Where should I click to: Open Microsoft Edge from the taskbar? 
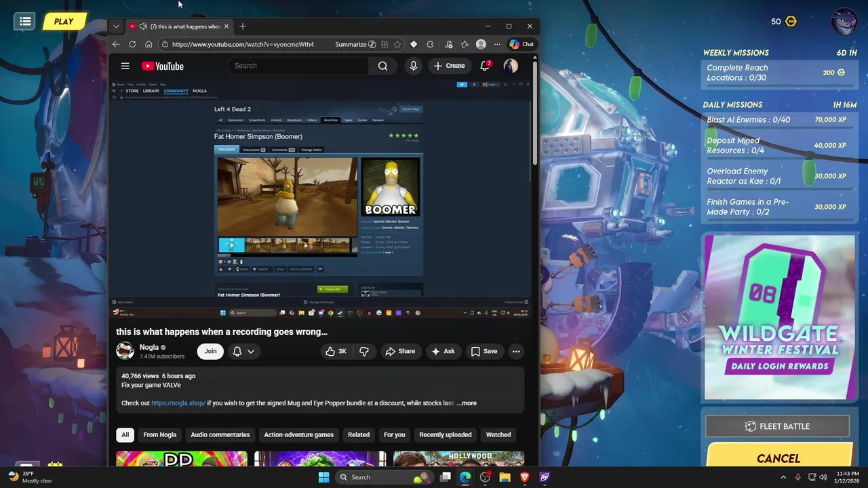(465, 477)
